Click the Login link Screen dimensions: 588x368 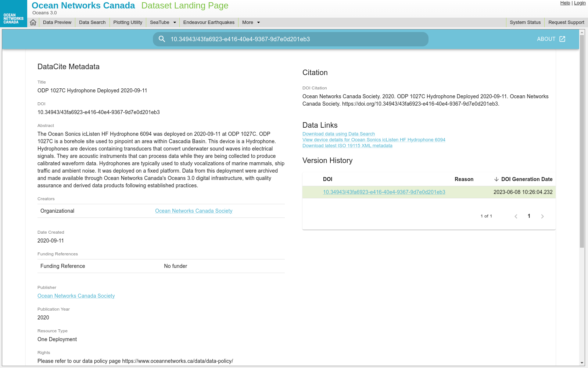[580, 3]
